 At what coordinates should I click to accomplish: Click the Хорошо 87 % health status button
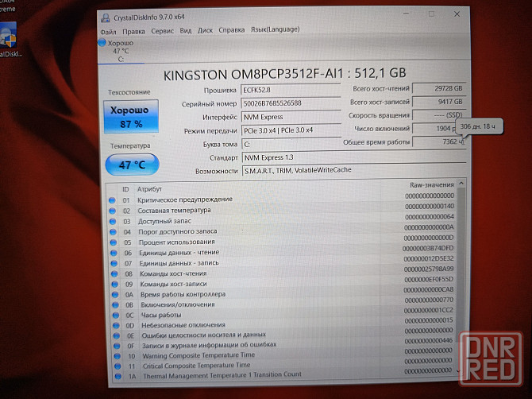click(x=131, y=117)
